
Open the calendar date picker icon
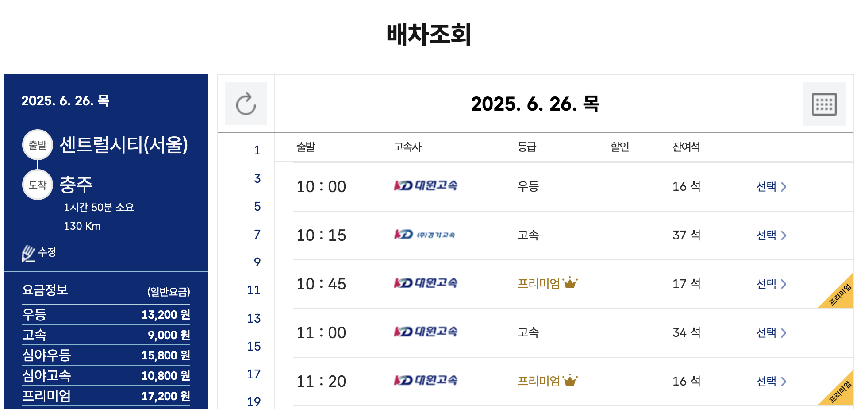click(x=824, y=104)
